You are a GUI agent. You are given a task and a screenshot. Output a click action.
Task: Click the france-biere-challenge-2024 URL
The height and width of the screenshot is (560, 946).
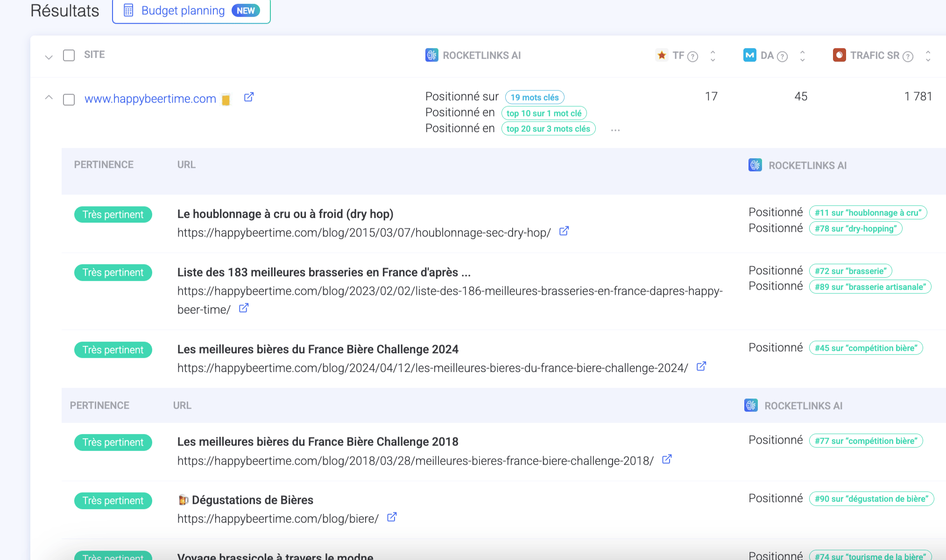tap(432, 368)
